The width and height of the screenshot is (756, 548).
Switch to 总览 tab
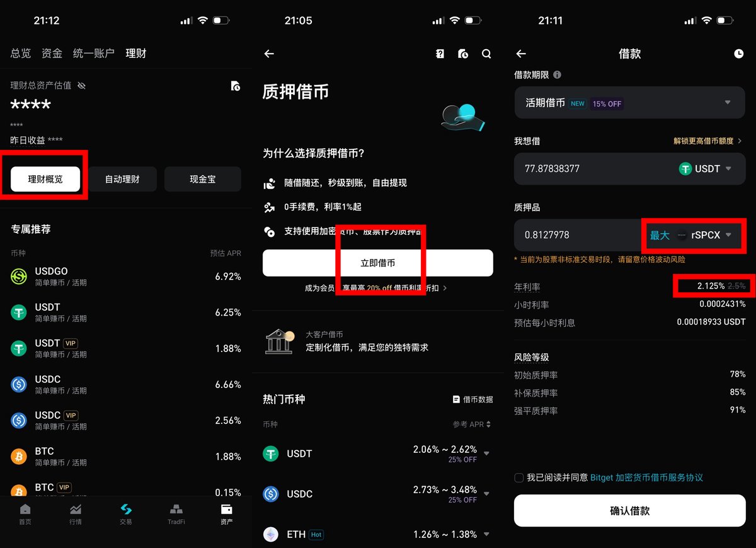(x=21, y=54)
